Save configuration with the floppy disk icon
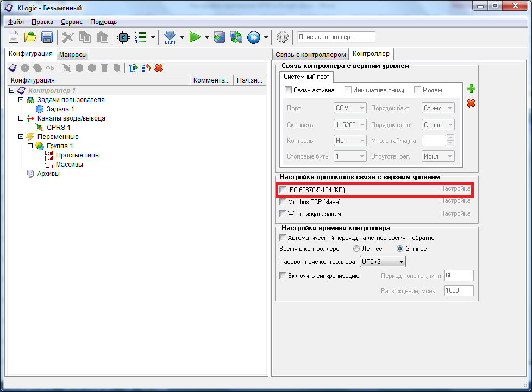 [47, 37]
